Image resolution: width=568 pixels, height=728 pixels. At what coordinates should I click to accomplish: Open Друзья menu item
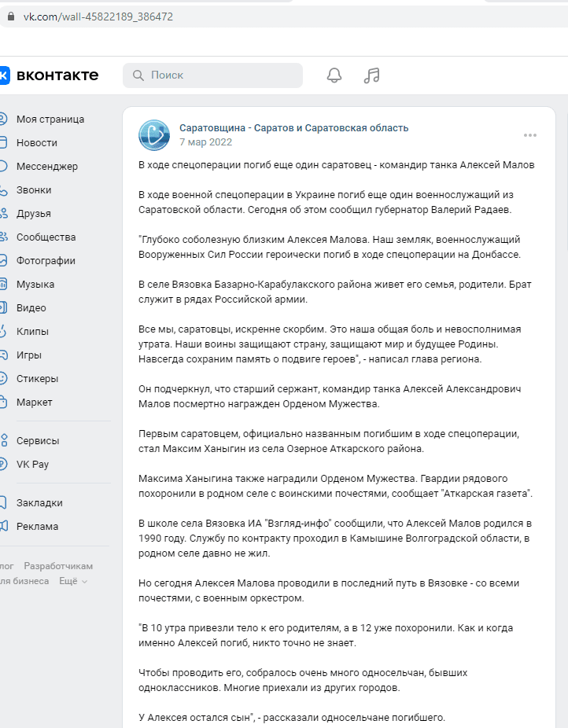pyautogui.click(x=34, y=214)
